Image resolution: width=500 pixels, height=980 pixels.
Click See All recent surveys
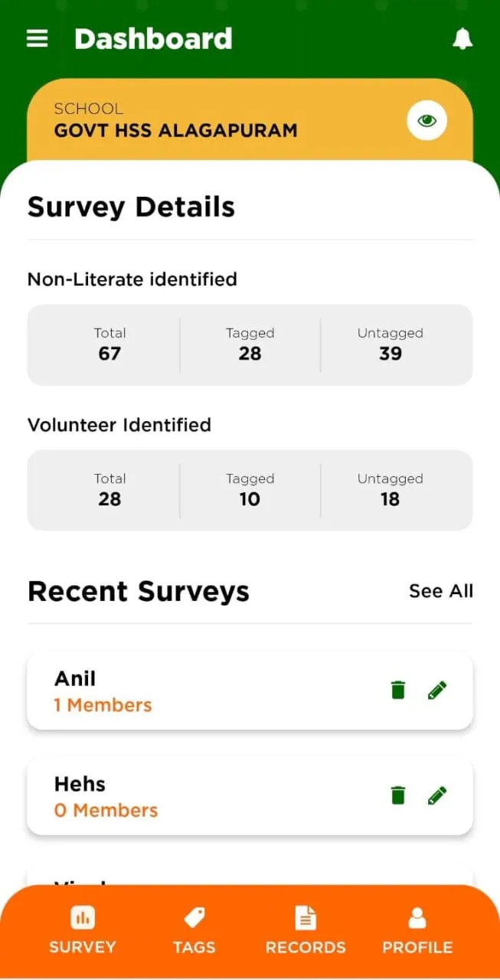tap(441, 591)
